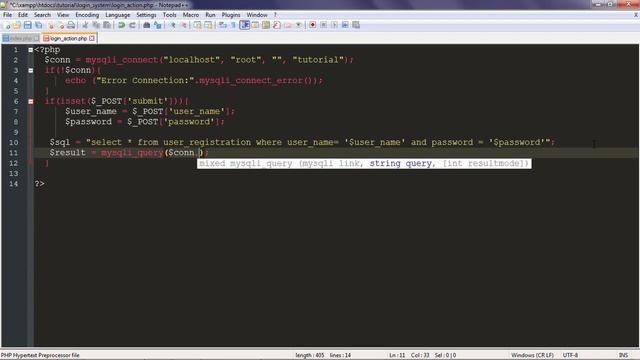
Task: Click line number 10 in the margin
Action: coord(13,142)
